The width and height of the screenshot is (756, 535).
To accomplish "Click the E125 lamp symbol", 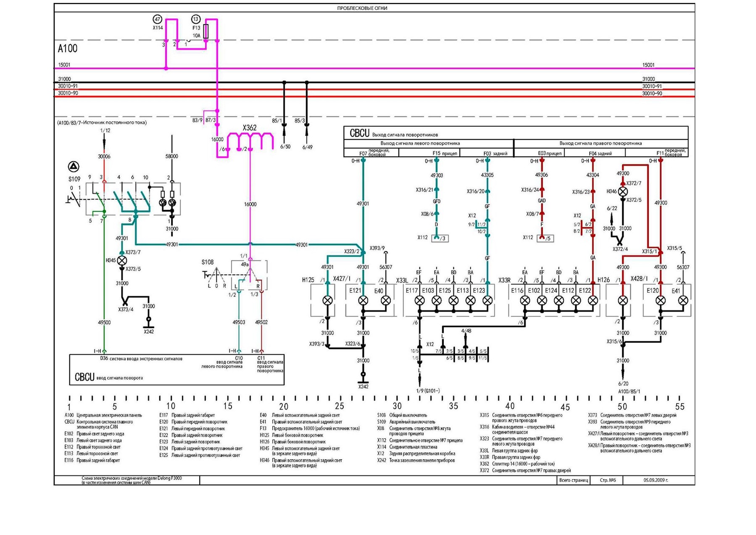I will (x=453, y=300).
